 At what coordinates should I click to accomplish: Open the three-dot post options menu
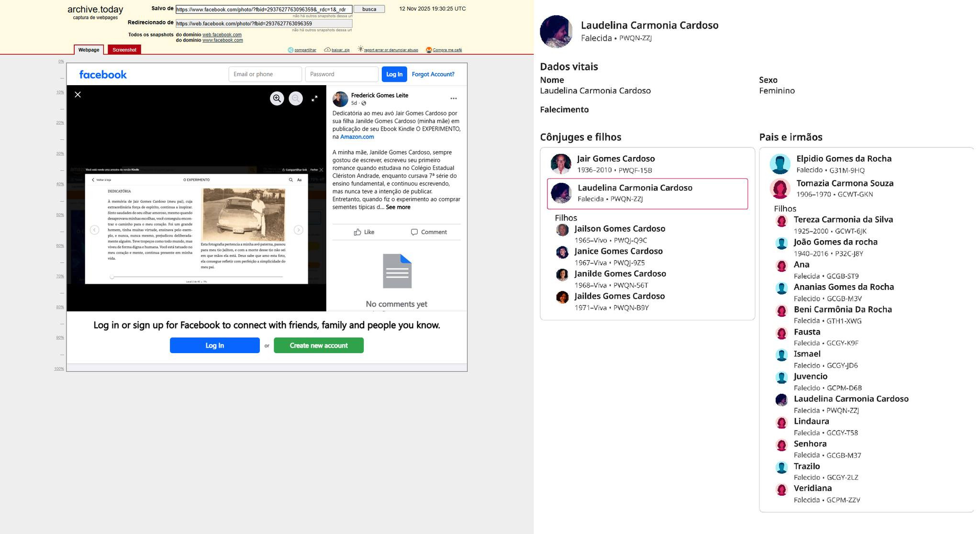pyautogui.click(x=453, y=99)
